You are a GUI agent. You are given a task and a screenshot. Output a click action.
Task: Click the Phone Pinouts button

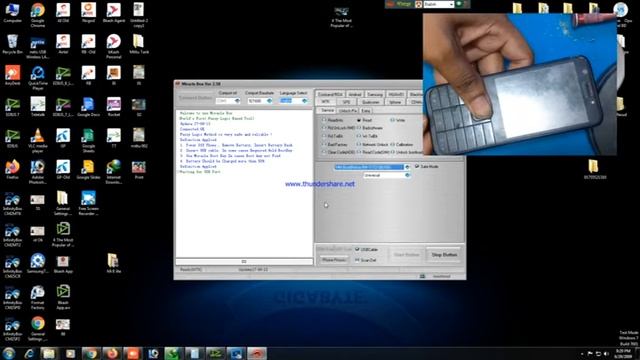pyautogui.click(x=334, y=260)
